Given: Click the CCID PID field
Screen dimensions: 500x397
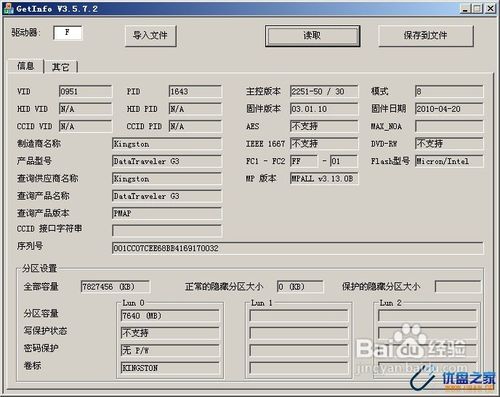Looking at the screenshot, I should tap(195, 126).
